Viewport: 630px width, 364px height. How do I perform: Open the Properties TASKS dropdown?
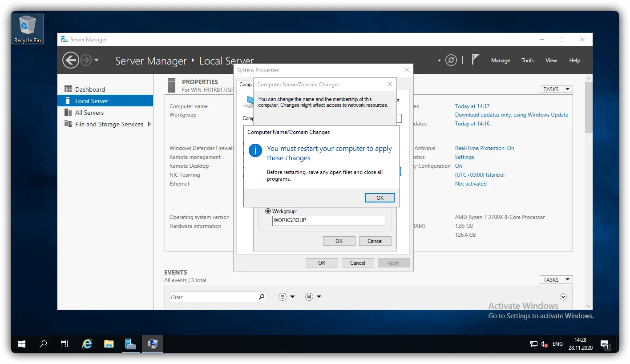556,89
